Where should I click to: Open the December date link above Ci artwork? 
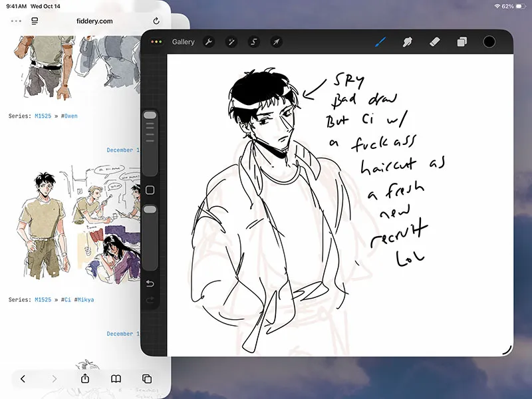point(123,150)
